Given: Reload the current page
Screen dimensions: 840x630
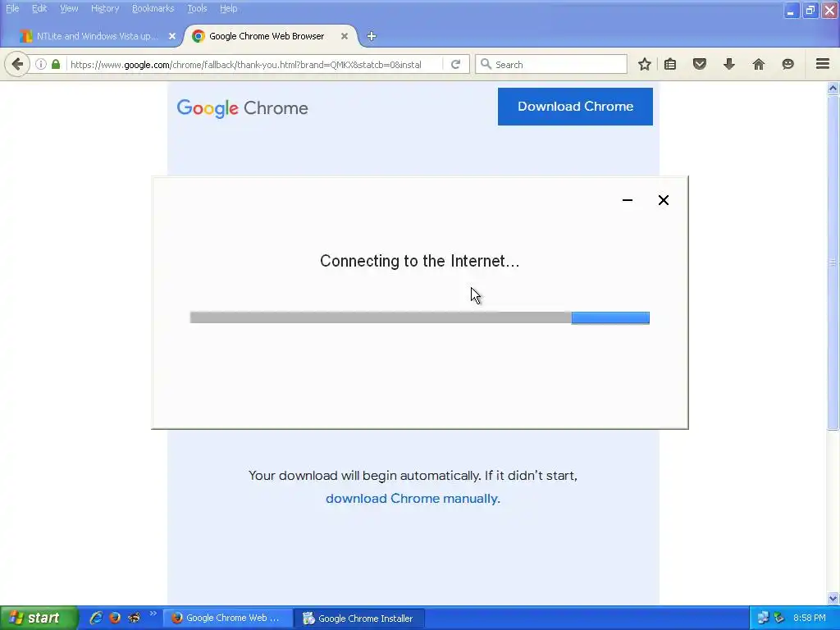Looking at the screenshot, I should (x=456, y=64).
